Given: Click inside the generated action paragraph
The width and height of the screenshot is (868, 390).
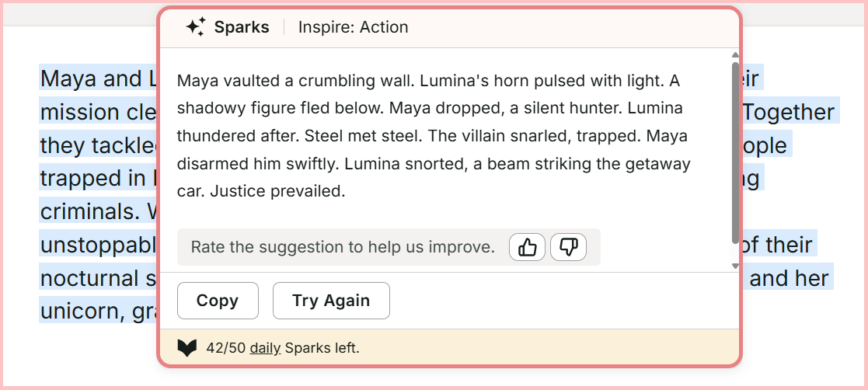Looking at the screenshot, I should (434, 136).
